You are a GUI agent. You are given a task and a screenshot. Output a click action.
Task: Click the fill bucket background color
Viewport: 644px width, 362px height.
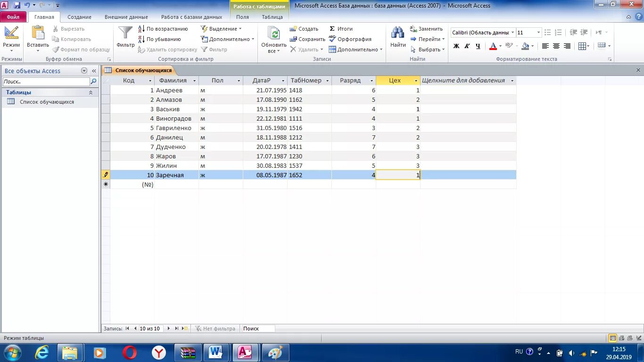tap(525, 46)
